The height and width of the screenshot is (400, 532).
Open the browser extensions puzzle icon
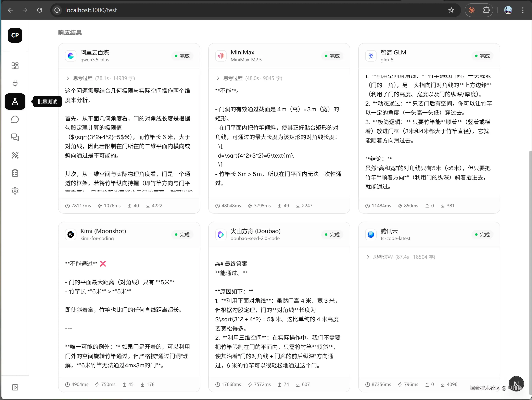[486, 10]
